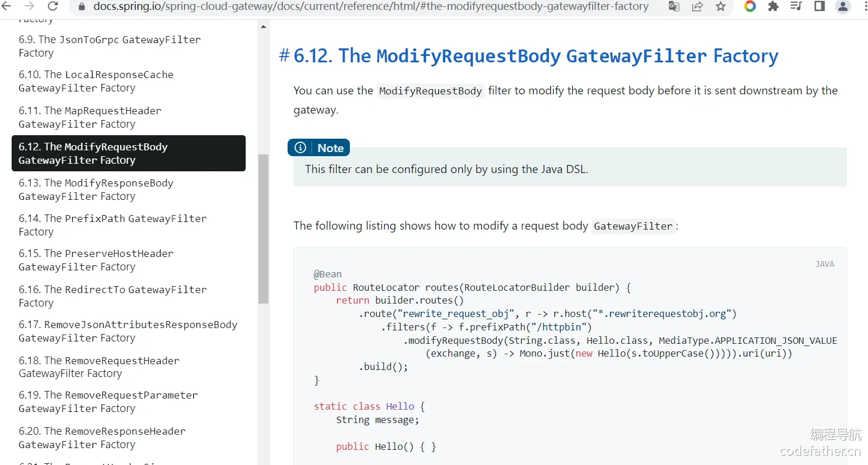
Task: Open section 6.9 JsonToGrpc GatewayFilter Factory
Action: click(x=109, y=46)
